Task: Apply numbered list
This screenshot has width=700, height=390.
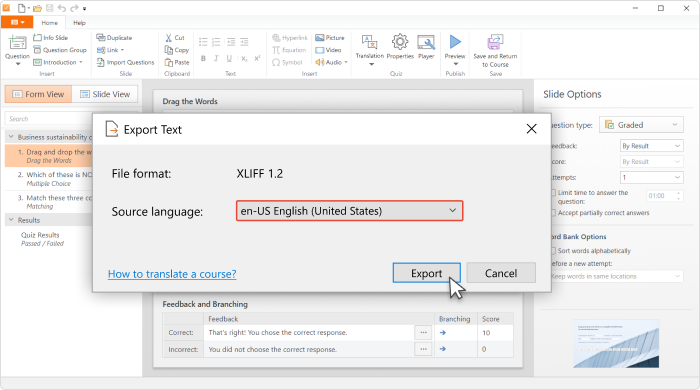Action: tap(216, 42)
